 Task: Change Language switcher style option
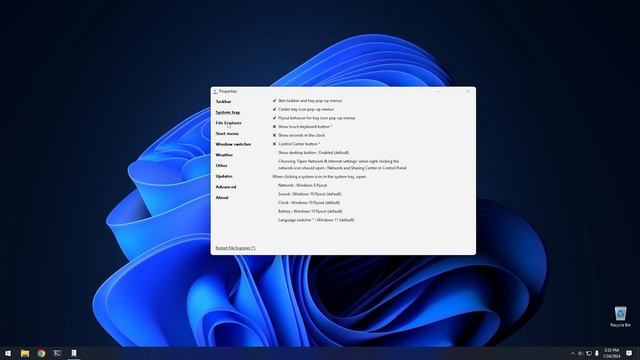tap(316, 220)
